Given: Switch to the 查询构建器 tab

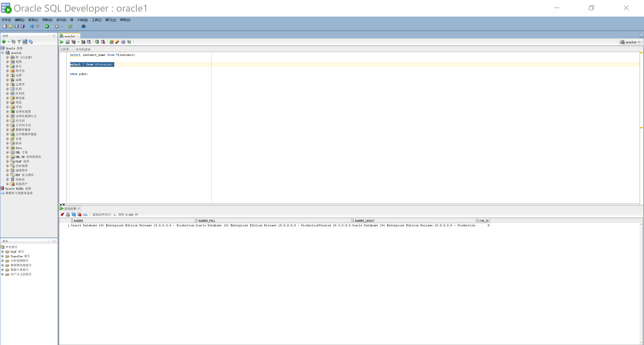Looking at the screenshot, I should coord(83,49).
